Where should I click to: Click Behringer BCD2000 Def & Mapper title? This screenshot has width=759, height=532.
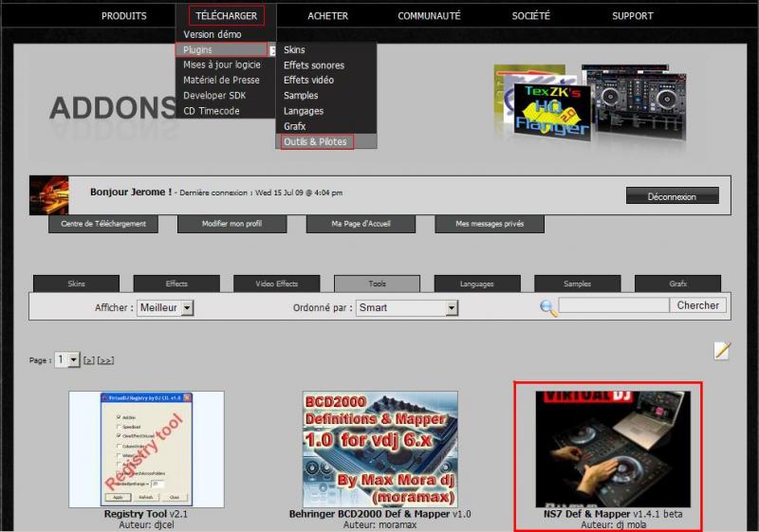[x=380, y=514]
